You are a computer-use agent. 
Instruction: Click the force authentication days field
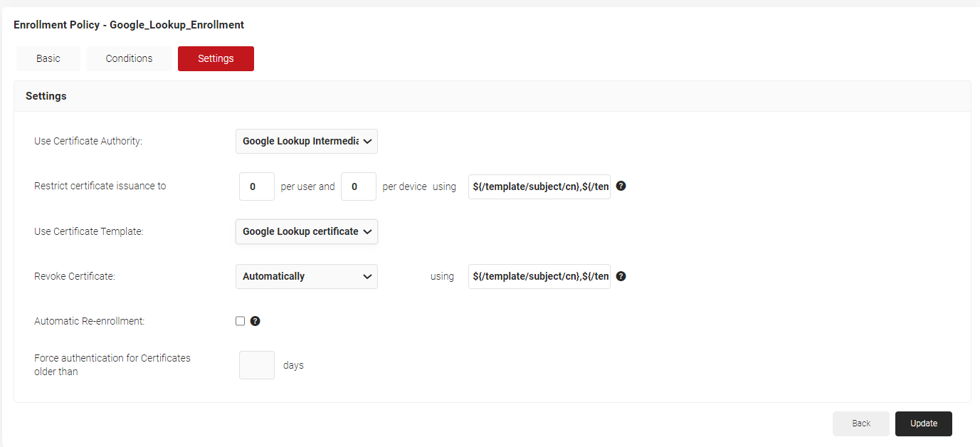257,365
